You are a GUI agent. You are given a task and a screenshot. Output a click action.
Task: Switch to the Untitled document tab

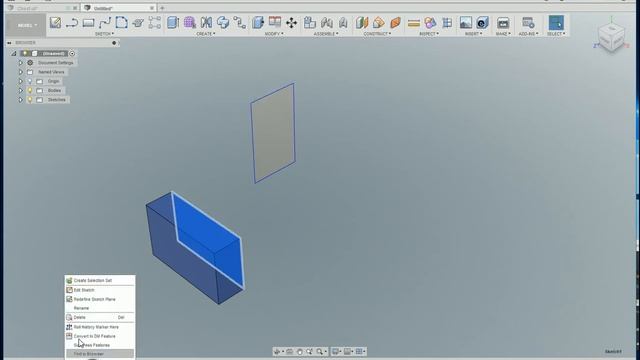pos(118,8)
